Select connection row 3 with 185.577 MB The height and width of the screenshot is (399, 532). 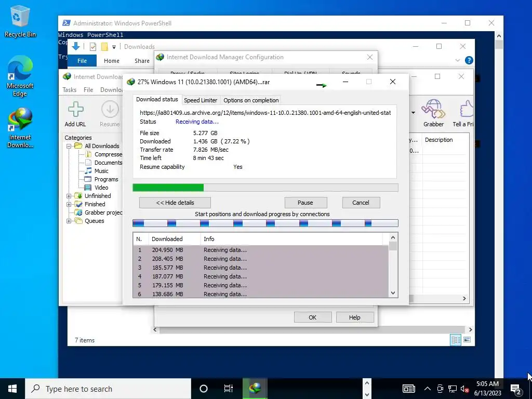[x=261, y=268]
